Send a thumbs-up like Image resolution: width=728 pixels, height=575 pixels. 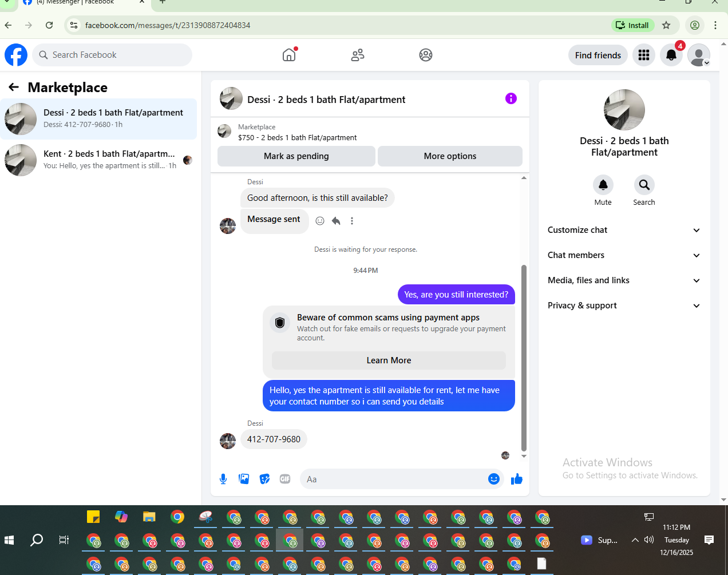click(517, 479)
